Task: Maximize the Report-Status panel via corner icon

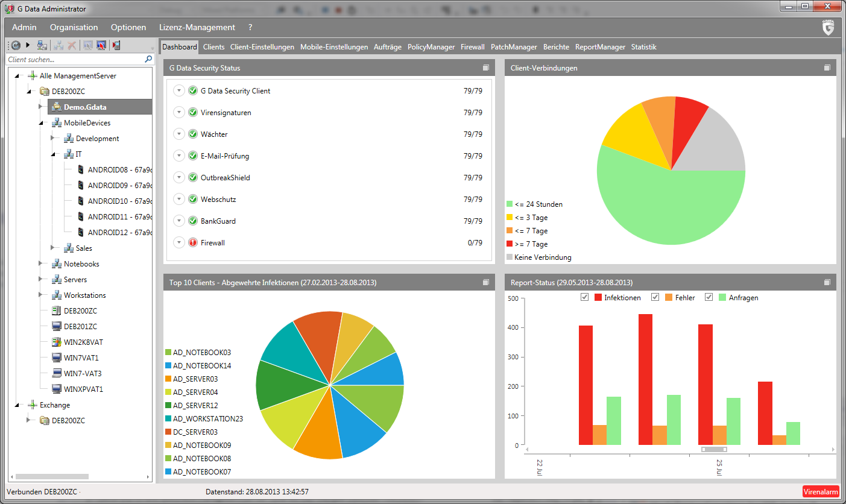Action: 827,283
